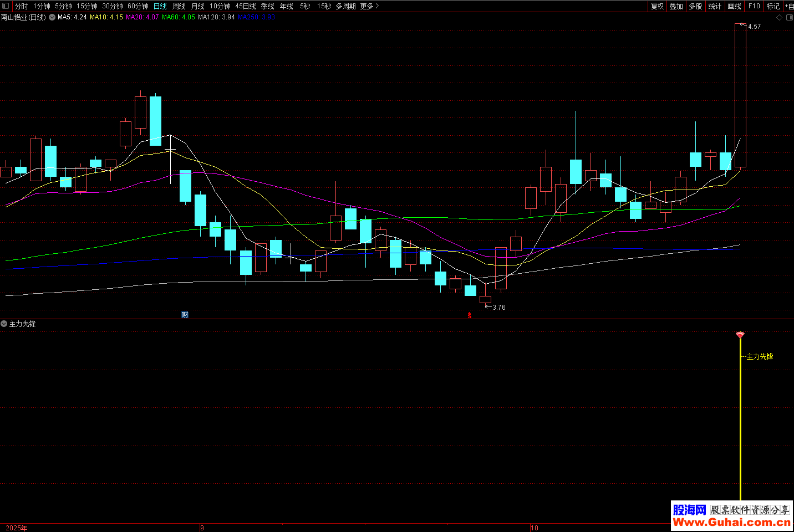Toggle the right side panel icon
The height and width of the screenshot is (532, 794).
pyautogui.click(x=789, y=18)
